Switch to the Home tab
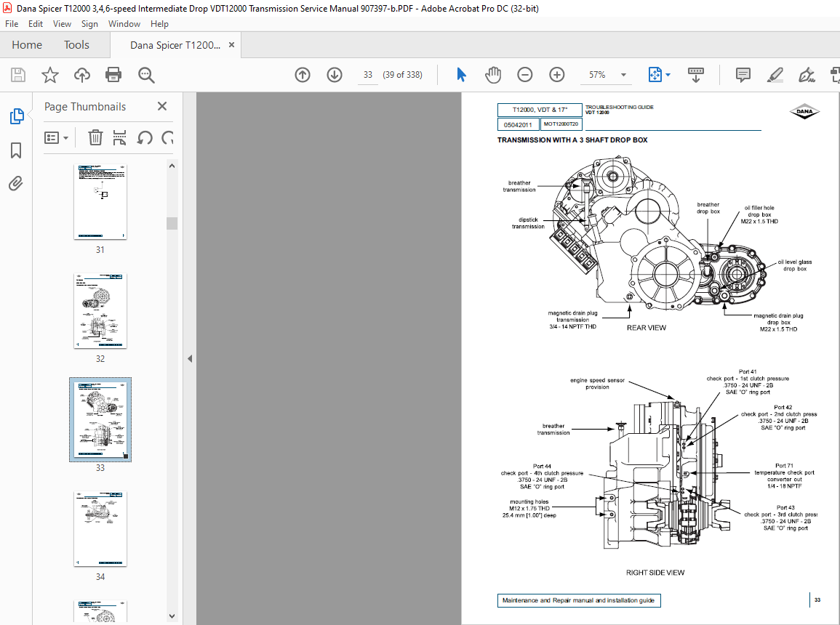The width and height of the screenshot is (840, 625). tap(27, 45)
